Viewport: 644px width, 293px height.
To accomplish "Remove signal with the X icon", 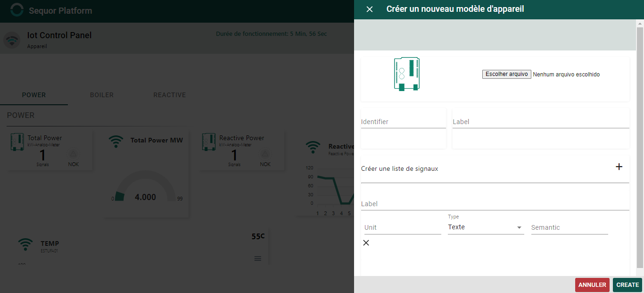I will [x=366, y=243].
